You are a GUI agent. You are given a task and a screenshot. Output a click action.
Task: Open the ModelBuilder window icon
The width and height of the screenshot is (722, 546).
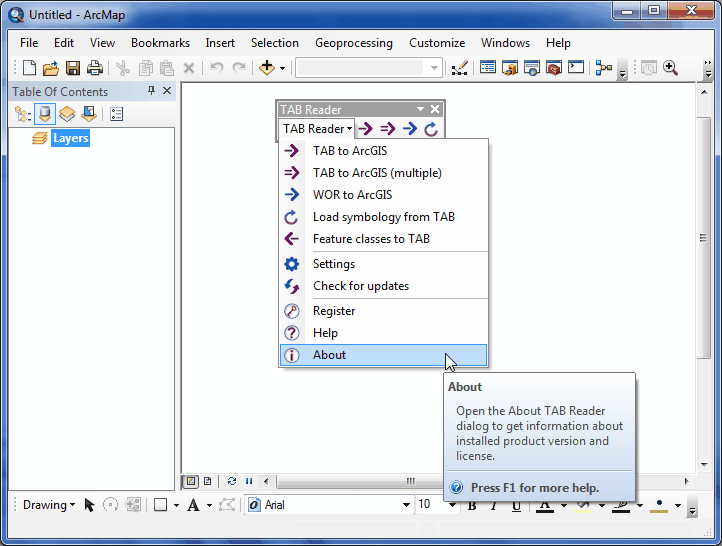(x=604, y=68)
